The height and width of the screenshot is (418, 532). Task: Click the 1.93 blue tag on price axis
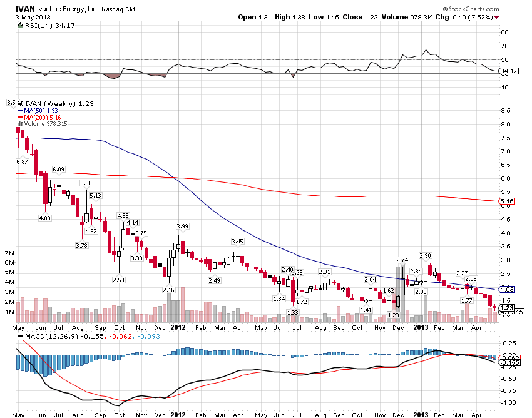(508, 290)
